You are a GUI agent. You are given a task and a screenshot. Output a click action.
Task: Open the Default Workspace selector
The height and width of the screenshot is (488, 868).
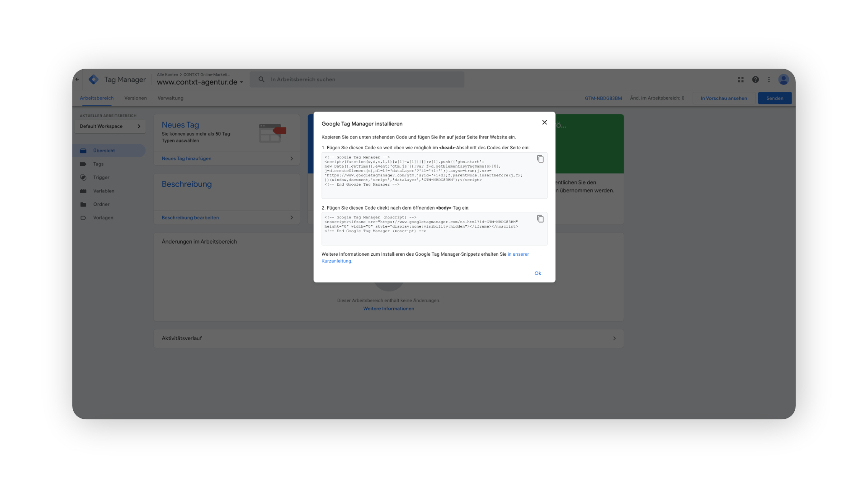[110, 127]
